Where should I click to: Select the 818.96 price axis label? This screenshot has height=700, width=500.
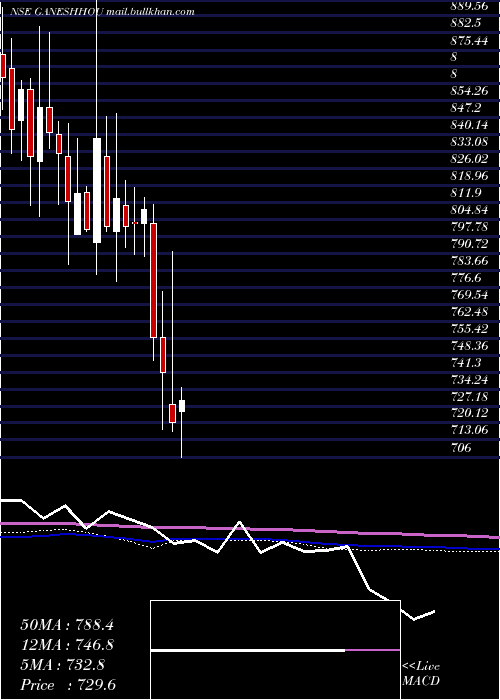pos(470,176)
